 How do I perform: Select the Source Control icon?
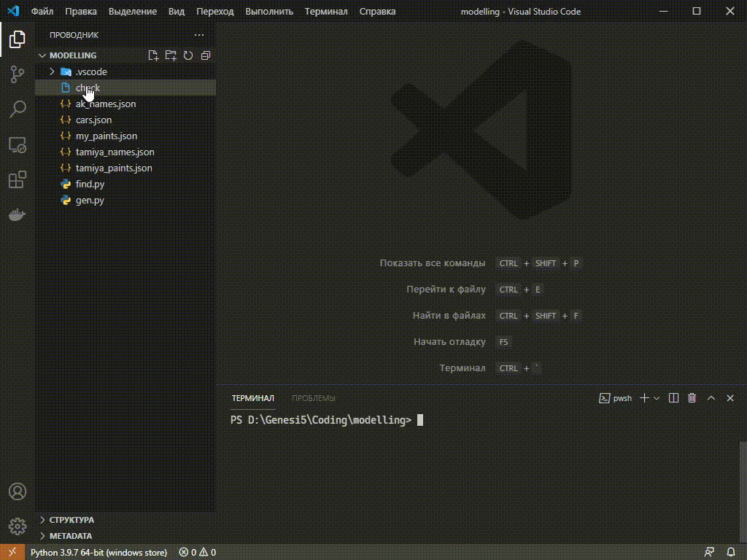(x=16, y=74)
